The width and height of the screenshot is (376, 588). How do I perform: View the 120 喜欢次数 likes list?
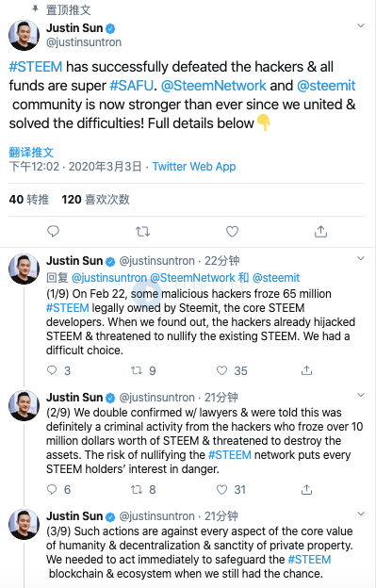(x=95, y=199)
